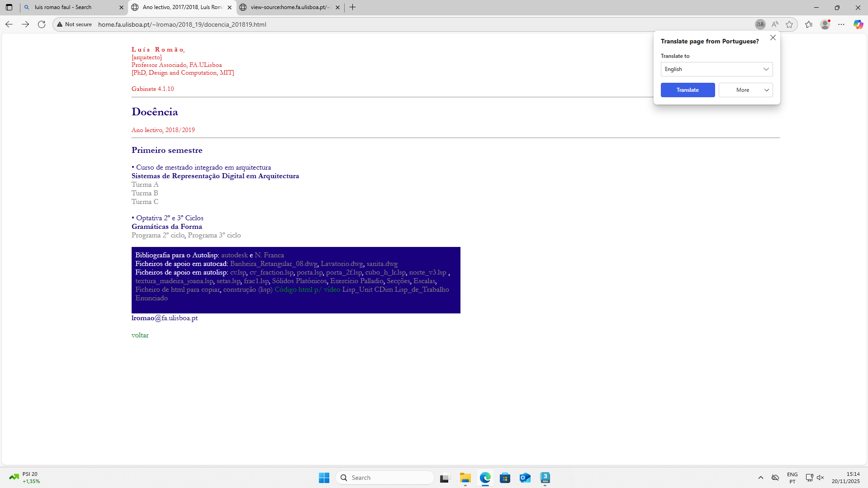Viewport: 868px width, 488px height.
Task: Close the view-source tab
Action: pos(337,7)
